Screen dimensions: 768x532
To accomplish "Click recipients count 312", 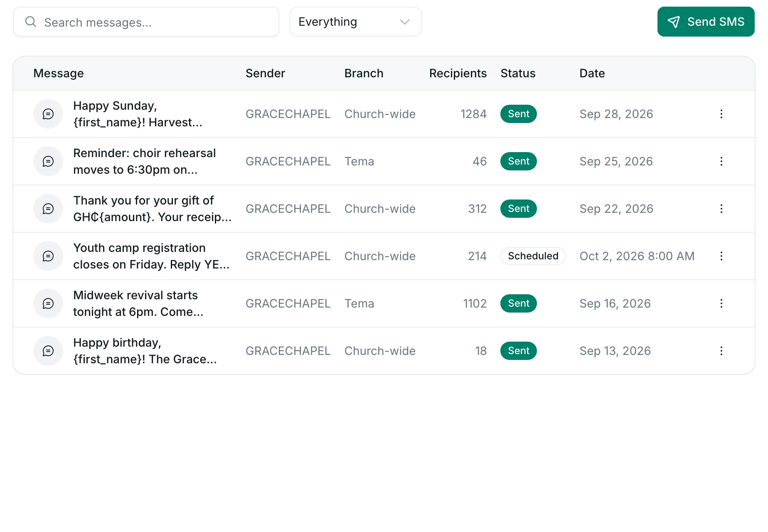I will click(x=477, y=209).
